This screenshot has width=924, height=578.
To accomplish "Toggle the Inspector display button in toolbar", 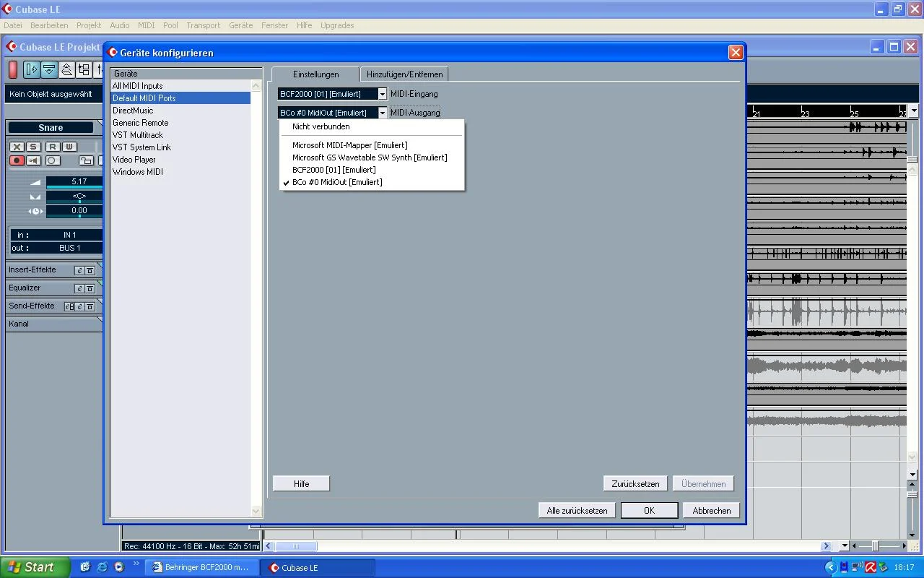I will pyautogui.click(x=32, y=69).
